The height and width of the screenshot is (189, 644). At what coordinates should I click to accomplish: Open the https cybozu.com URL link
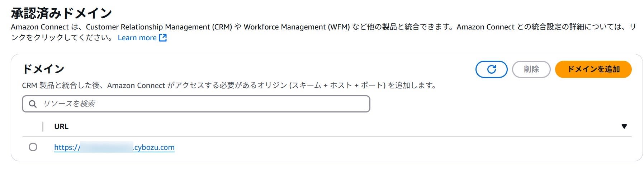pyautogui.click(x=114, y=147)
